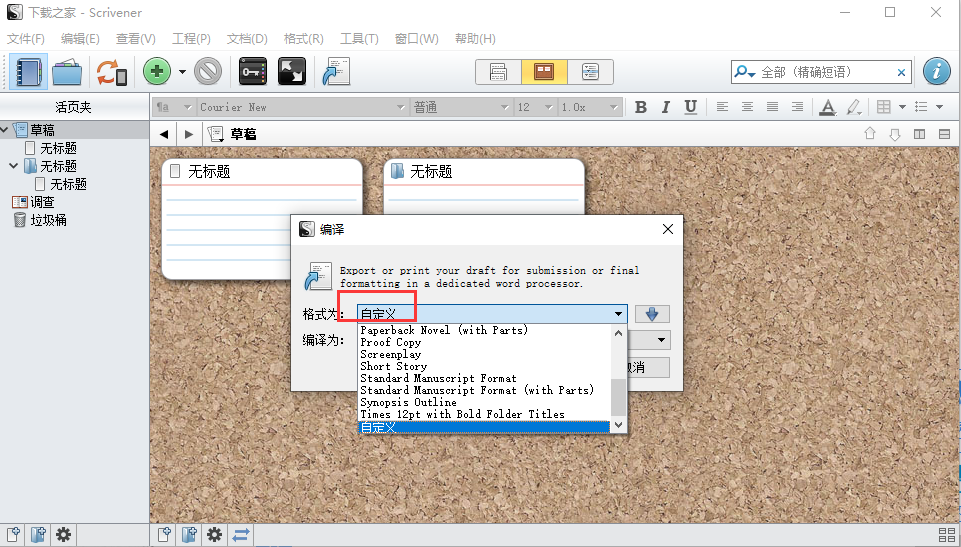Open the Add button dropdown arrow
The height and width of the screenshot is (547, 961).
pyautogui.click(x=182, y=72)
